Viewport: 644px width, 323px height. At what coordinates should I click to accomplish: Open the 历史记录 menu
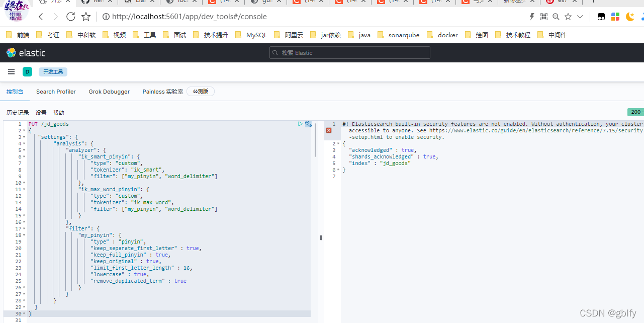pyautogui.click(x=18, y=113)
